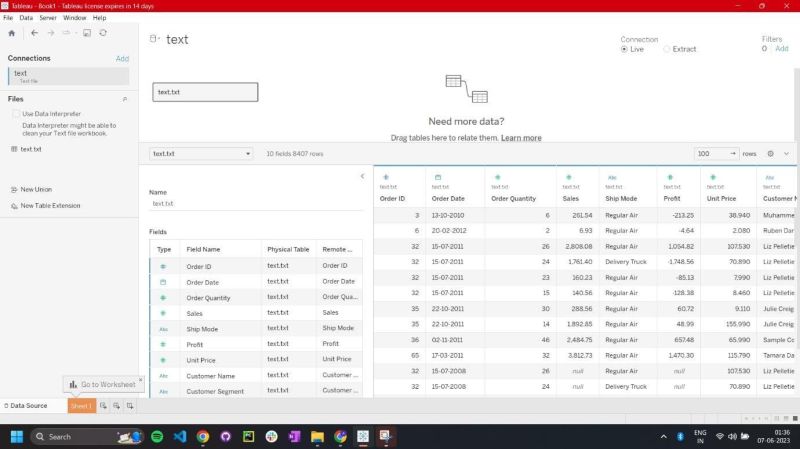Open Spotify from the taskbar
Viewport: 800px width, 449px height.
tap(157, 437)
